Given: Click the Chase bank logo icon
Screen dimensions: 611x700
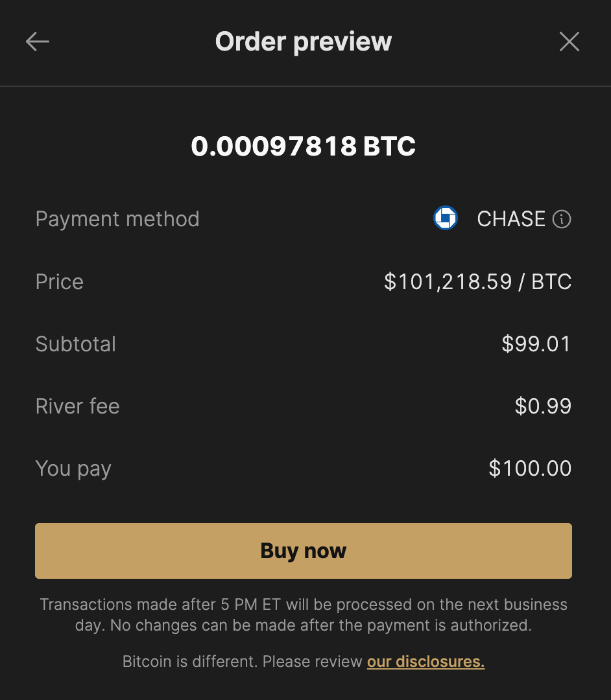Looking at the screenshot, I should [x=446, y=218].
